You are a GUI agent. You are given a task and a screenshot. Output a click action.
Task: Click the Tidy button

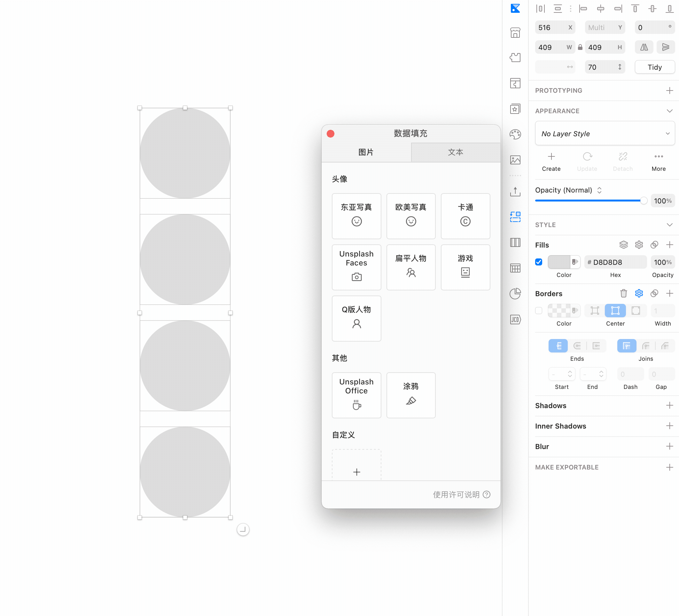coord(654,67)
